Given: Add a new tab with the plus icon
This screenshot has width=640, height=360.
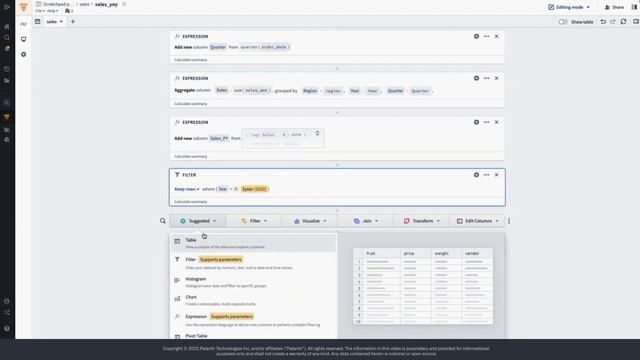Looking at the screenshot, I should tap(73, 22).
